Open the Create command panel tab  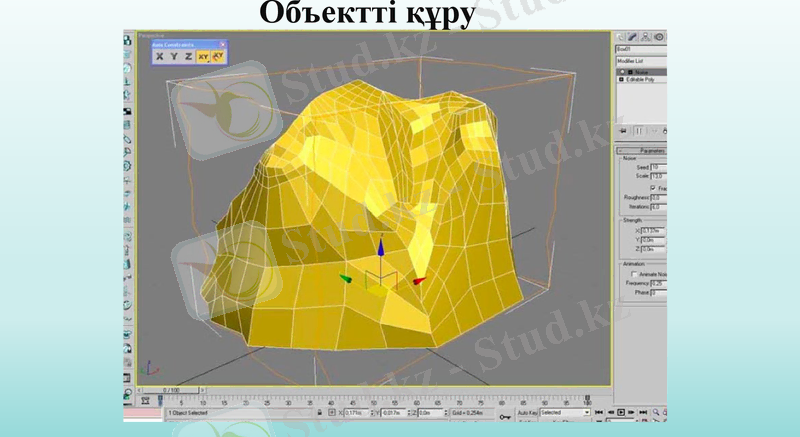click(x=620, y=37)
